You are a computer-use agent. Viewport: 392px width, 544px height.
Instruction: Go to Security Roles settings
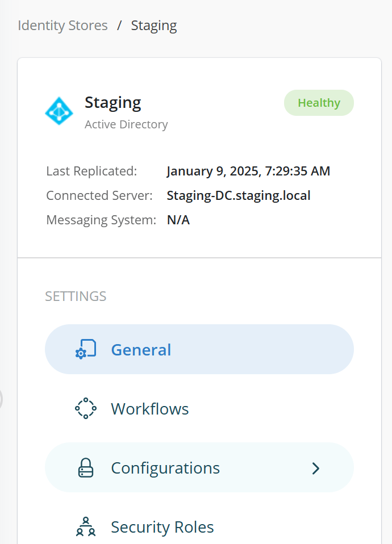pyautogui.click(x=162, y=527)
